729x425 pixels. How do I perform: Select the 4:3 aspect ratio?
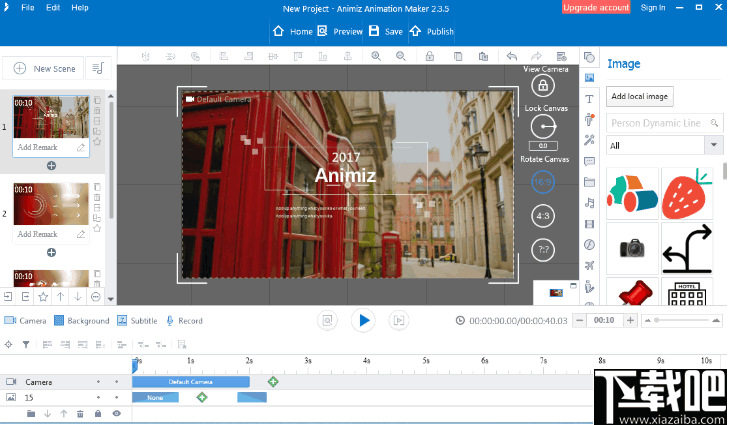click(x=543, y=215)
